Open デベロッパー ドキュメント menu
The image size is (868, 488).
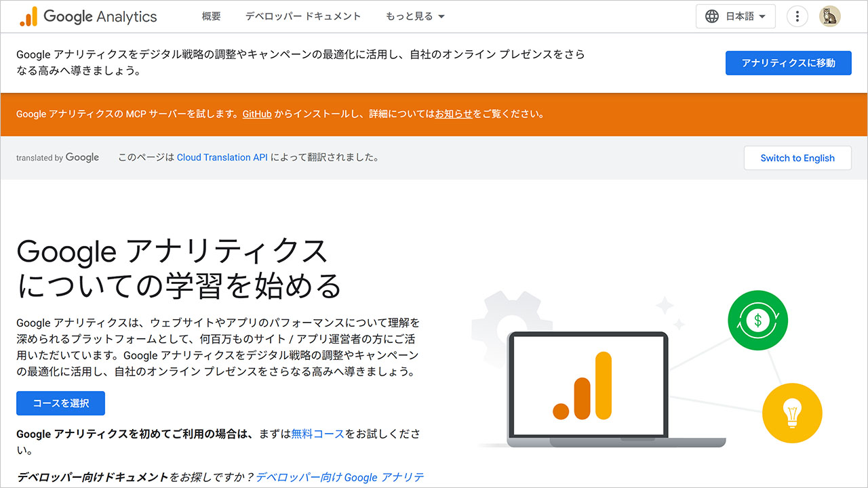tap(303, 16)
